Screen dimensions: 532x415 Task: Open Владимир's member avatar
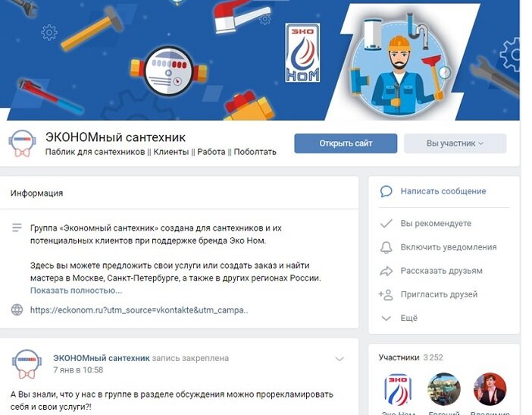coord(490,389)
